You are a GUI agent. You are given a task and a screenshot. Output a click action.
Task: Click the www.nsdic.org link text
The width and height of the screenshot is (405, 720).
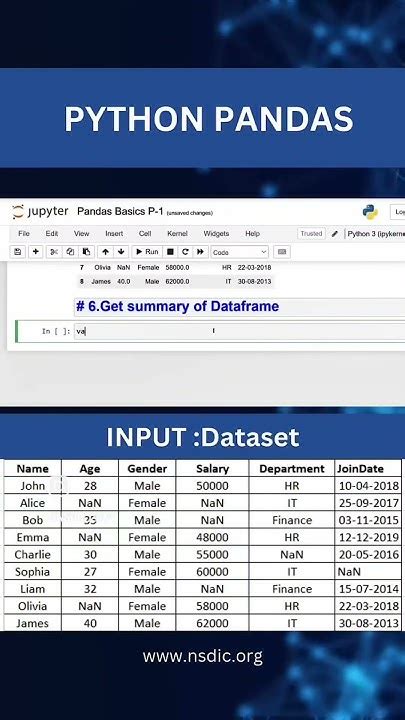(202, 656)
